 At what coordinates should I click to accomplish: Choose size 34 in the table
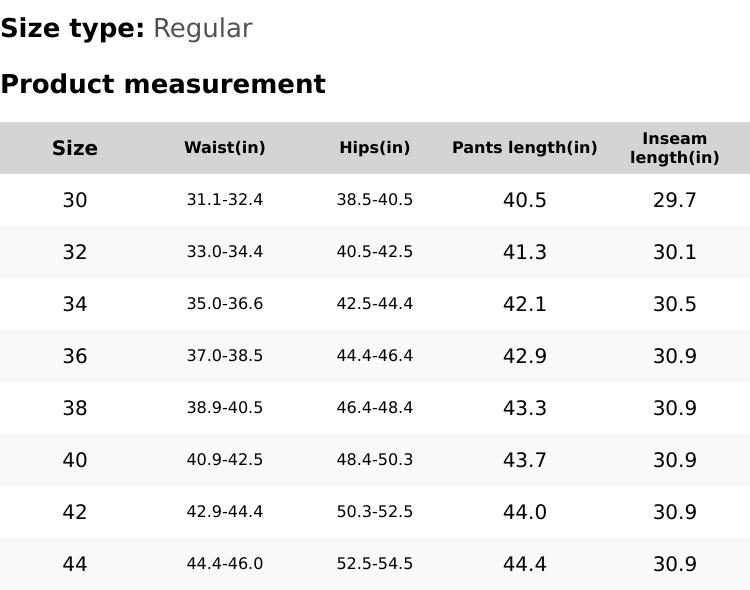pos(75,304)
